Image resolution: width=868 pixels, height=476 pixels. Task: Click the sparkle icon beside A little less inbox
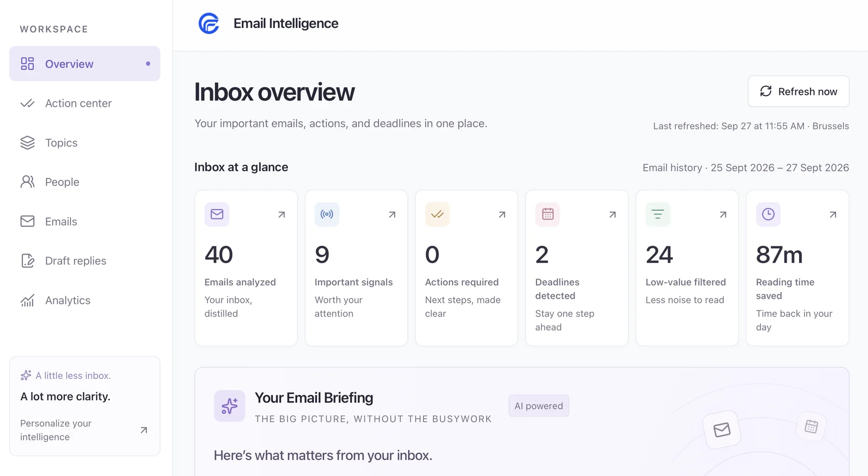[x=26, y=375]
